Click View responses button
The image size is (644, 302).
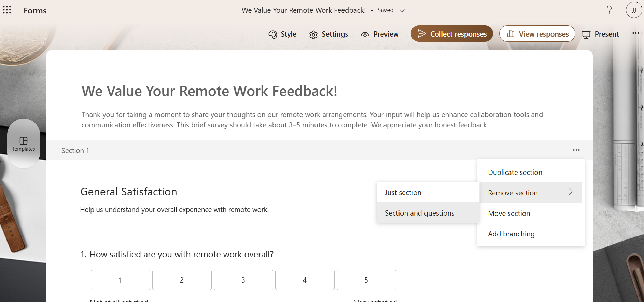click(x=537, y=33)
